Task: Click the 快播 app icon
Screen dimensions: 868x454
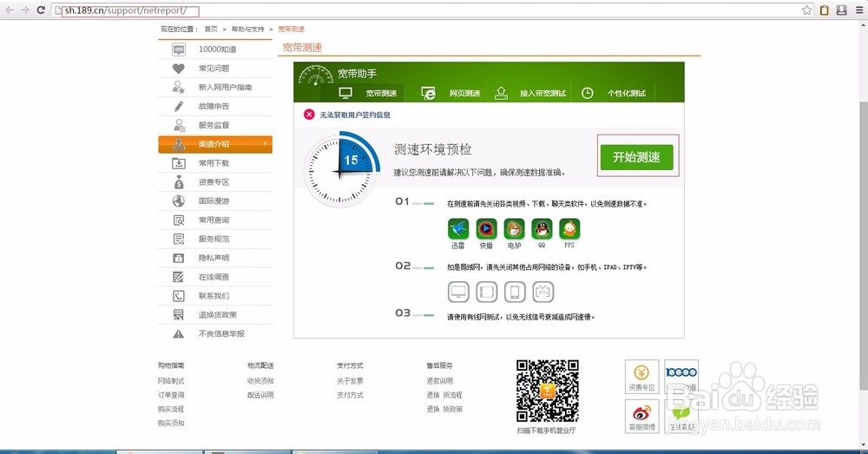Action: (486, 228)
